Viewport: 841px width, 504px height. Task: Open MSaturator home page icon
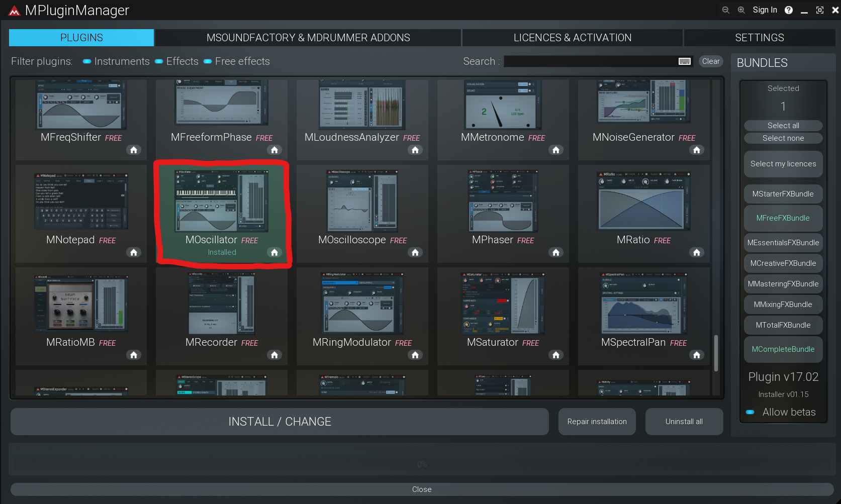coord(556,355)
